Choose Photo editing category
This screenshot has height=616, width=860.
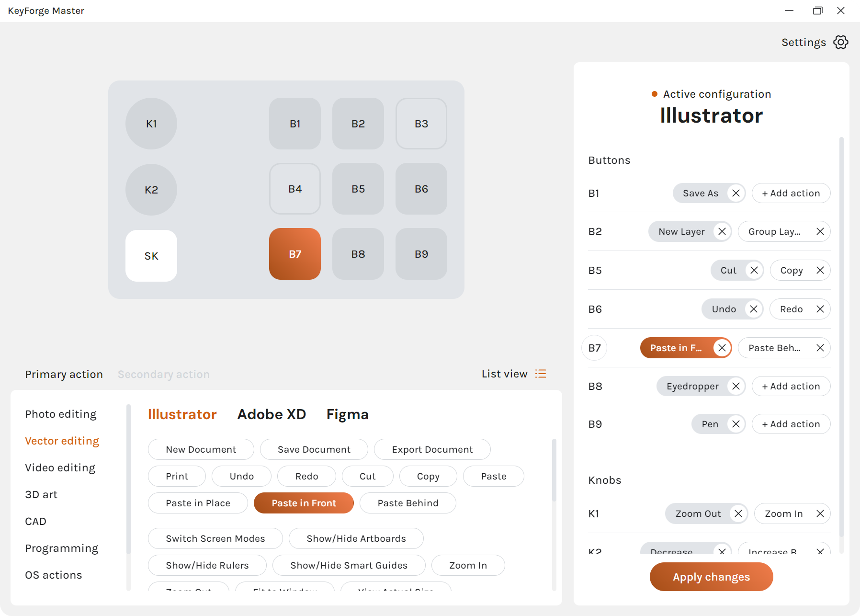[x=61, y=414]
